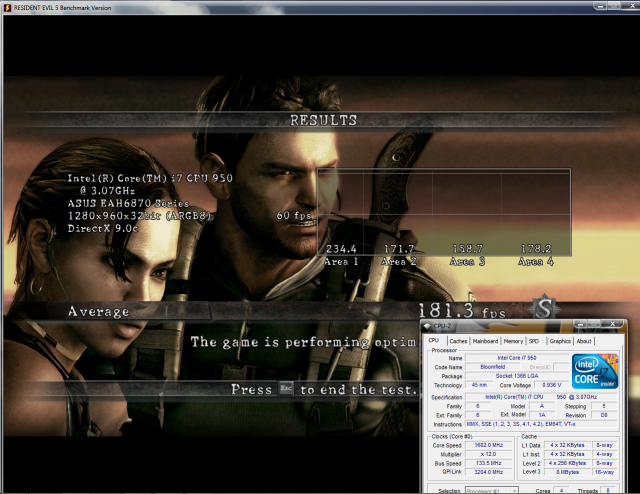
Task: Click the Level 2 size '4 x 256 KBytes'
Action: click(567, 463)
